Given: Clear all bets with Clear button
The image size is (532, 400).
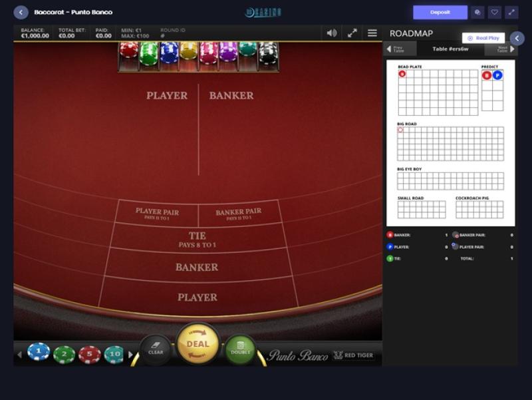Looking at the screenshot, I should (156, 349).
